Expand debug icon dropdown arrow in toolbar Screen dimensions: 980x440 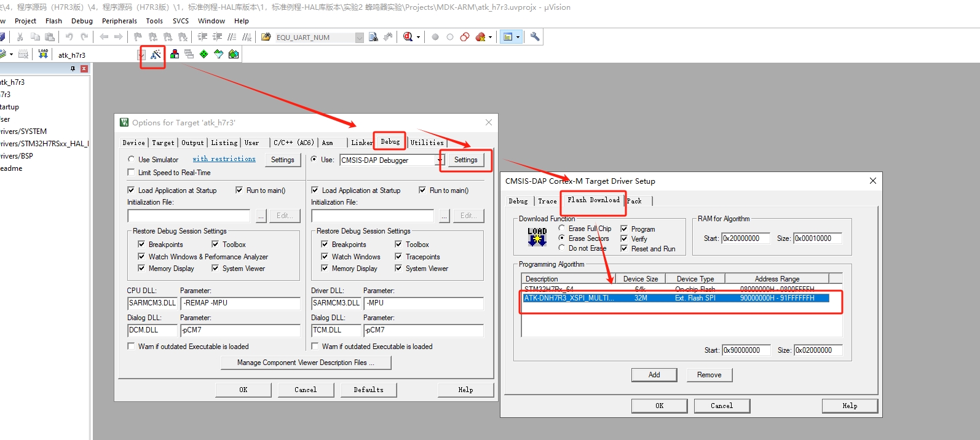coord(418,37)
